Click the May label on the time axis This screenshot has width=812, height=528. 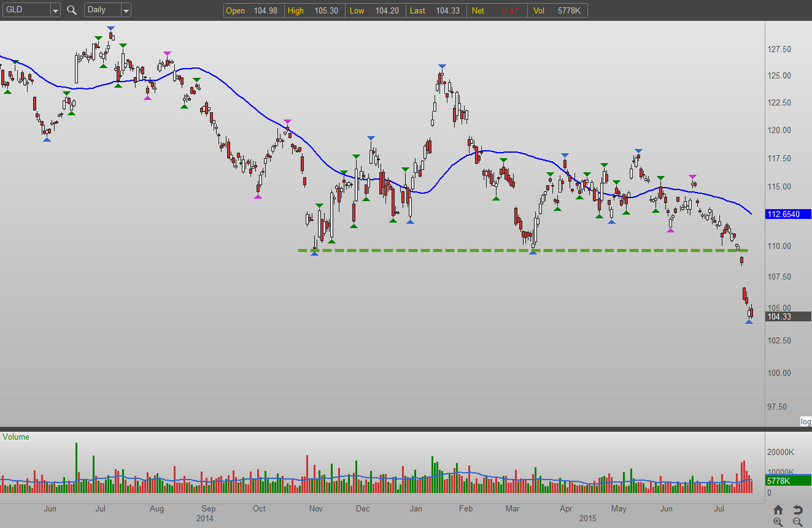pyautogui.click(x=619, y=508)
